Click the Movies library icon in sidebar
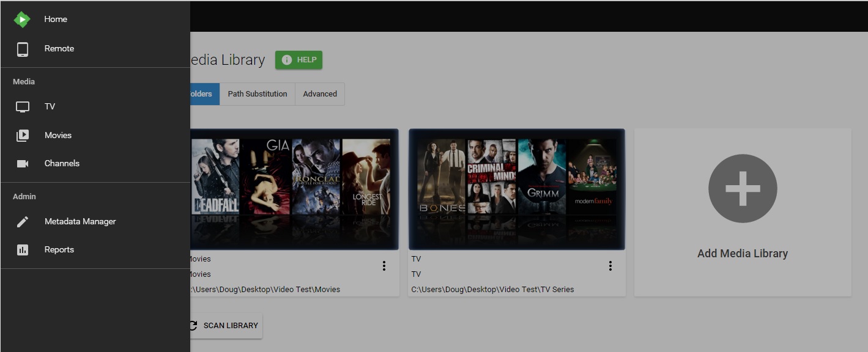The width and height of the screenshot is (868, 352). [23, 136]
